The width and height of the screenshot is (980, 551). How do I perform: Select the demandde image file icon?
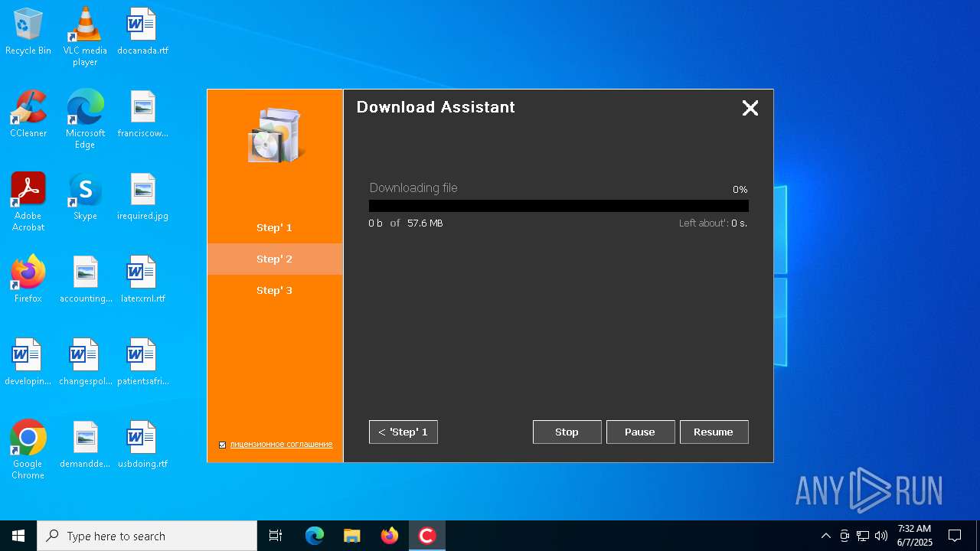pos(85,445)
